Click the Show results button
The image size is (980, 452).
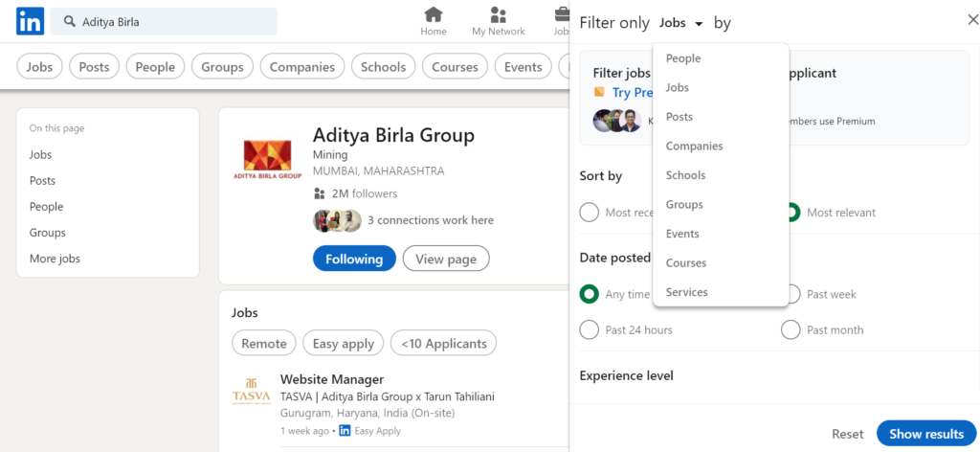(x=926, y=433)
